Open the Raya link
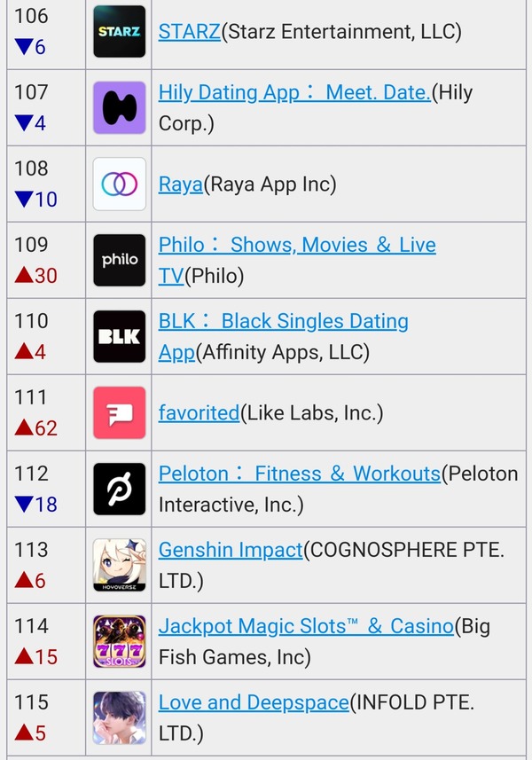This screenshot has height=760, width=532. [181, 184]
